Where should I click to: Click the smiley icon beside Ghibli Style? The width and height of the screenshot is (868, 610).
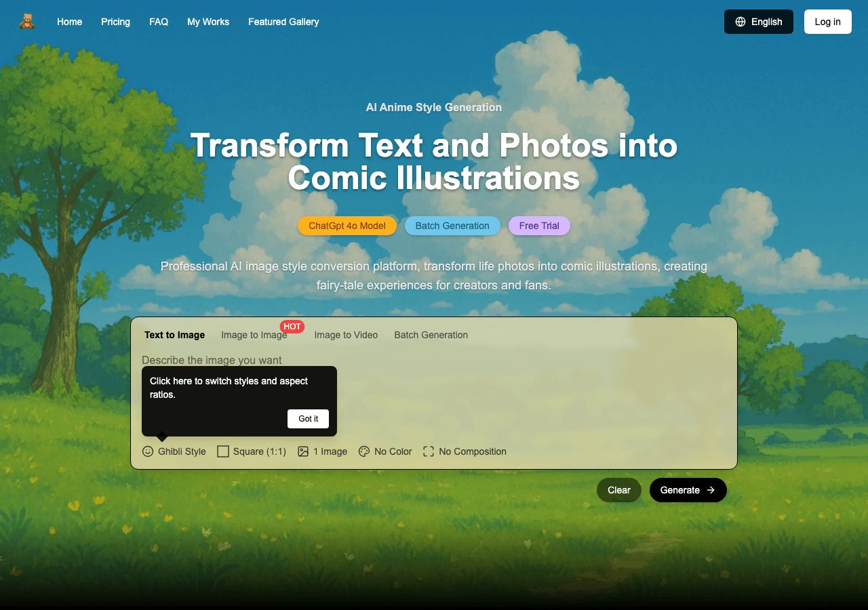click(148, 451)
